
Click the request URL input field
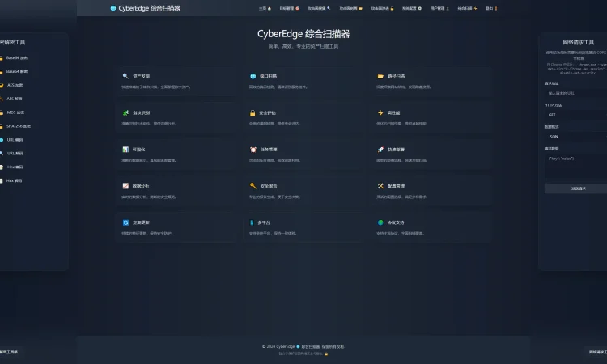tap(575, 93)
